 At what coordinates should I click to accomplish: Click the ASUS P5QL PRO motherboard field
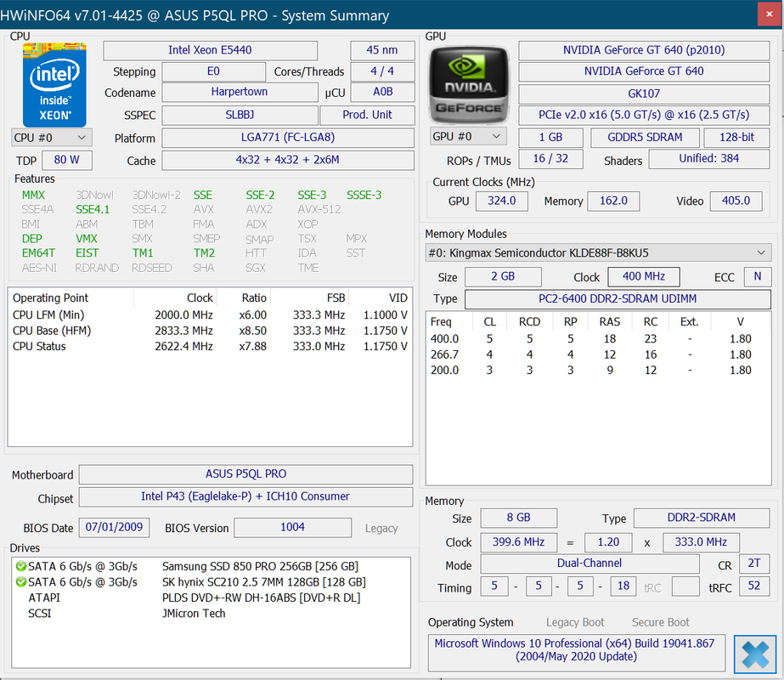tap(246, 473)
